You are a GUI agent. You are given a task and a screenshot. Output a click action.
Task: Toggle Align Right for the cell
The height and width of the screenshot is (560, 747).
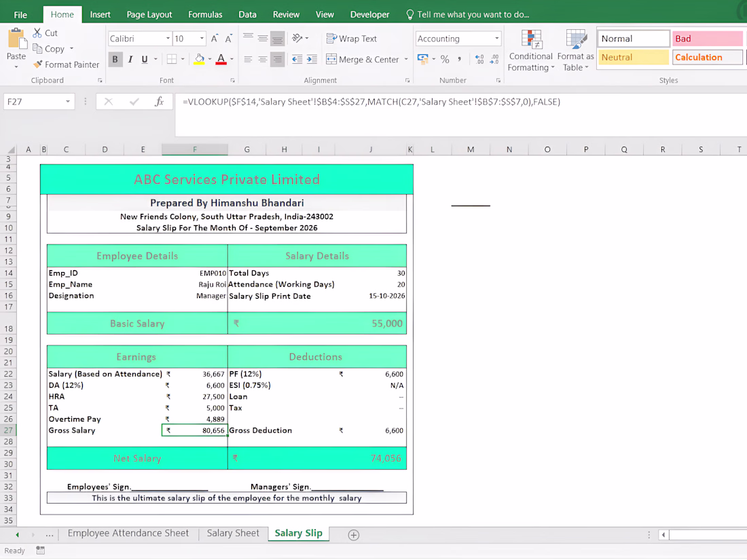[277, 59]
